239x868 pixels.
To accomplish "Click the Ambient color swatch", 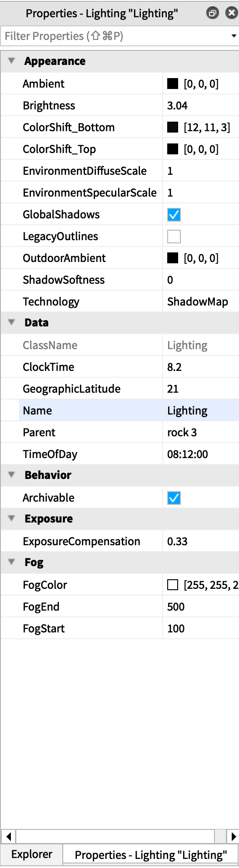I will 173,84.
